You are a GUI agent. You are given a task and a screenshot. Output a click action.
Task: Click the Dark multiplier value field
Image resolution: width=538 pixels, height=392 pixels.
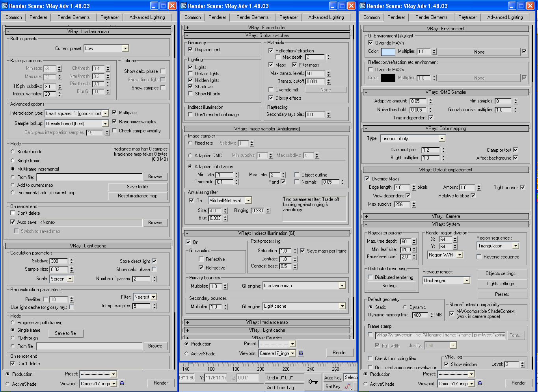point(431,150)
